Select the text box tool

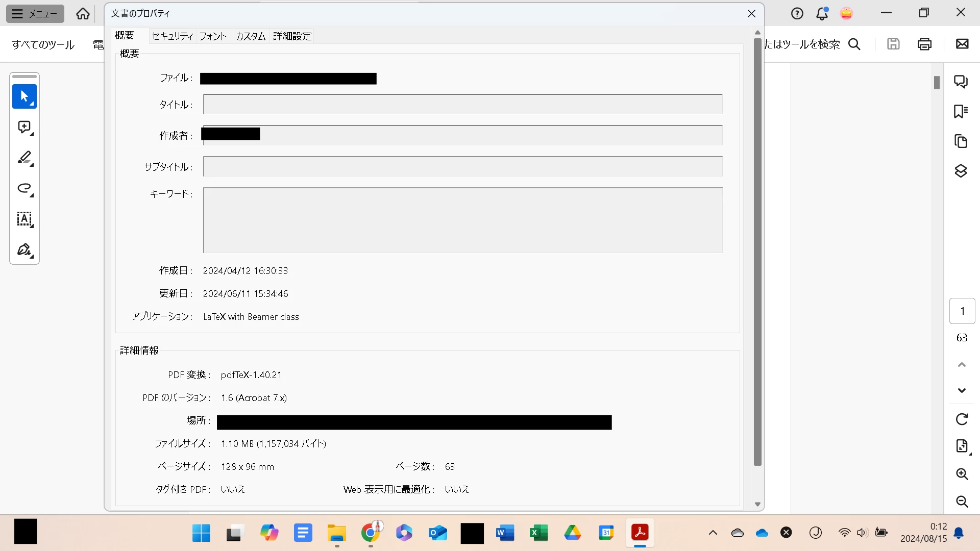24,219
